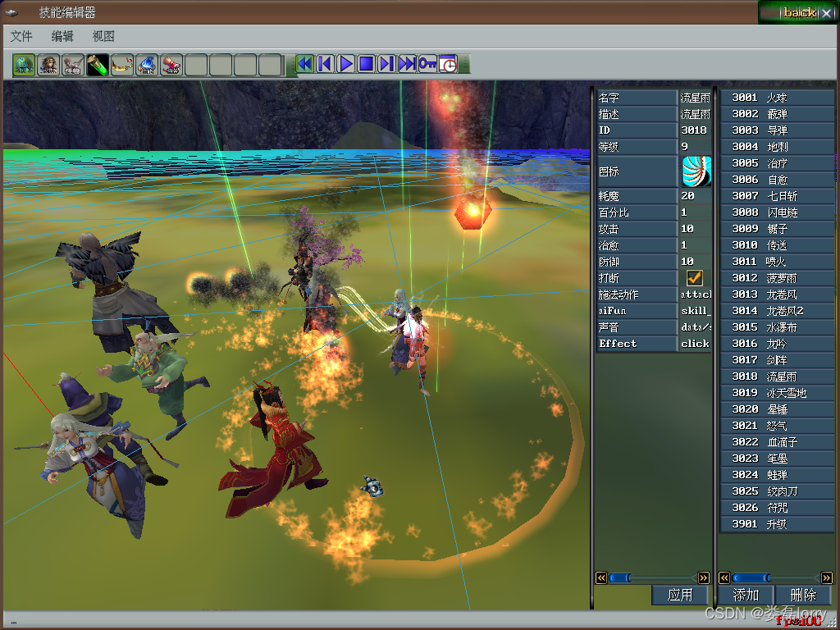840x630 pixels.
Task: Select the red scroll toolbar icon
Action: point(172,65)
